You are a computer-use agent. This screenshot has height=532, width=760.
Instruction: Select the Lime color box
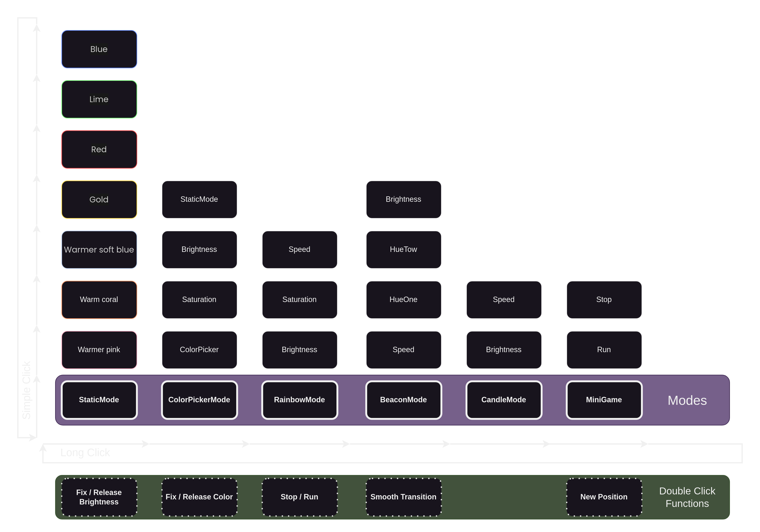[99, 99]
